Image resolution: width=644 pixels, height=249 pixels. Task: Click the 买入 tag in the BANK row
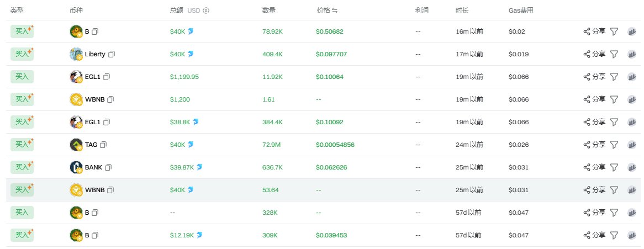(22, 167)
